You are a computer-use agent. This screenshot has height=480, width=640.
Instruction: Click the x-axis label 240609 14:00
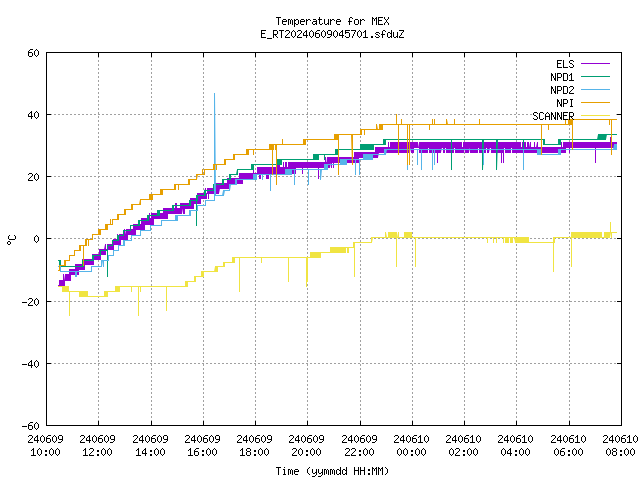[150, 446]
